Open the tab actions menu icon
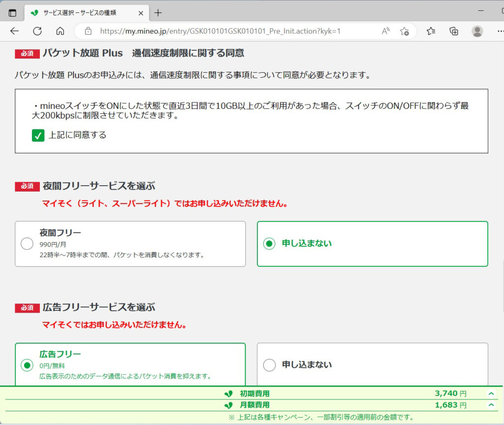Image resolution: width=504 pixels, height=425 pixels. click(12, 13)
